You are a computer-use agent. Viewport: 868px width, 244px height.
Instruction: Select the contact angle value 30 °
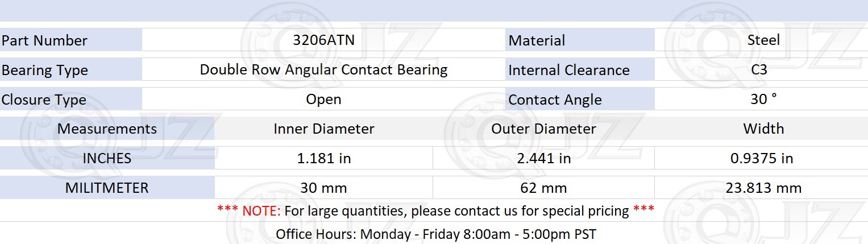coord(763,99)
